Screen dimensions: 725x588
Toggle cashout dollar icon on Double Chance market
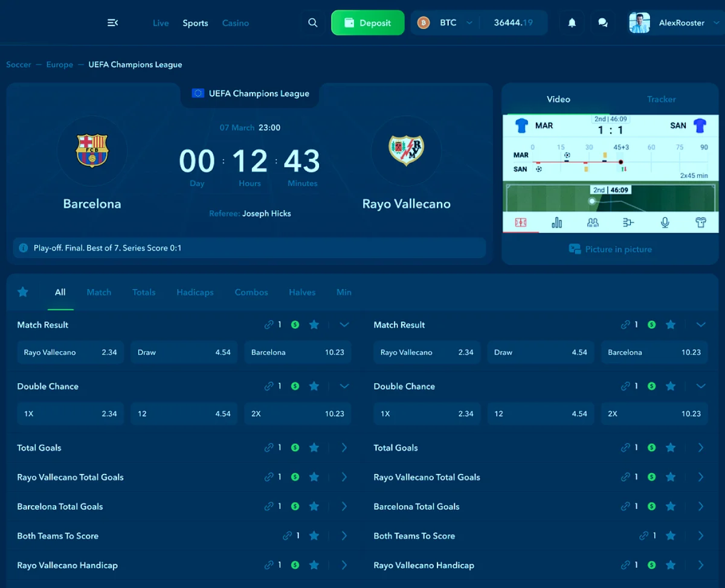[x=294, y=386]
